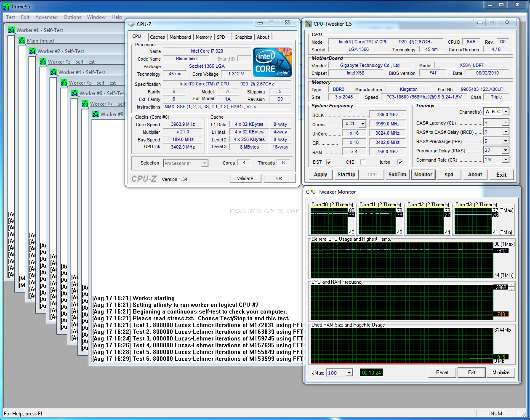530x420 pixels.
Task: Click the About button in CPU-Tweaker
Action: tap(475, 175)
